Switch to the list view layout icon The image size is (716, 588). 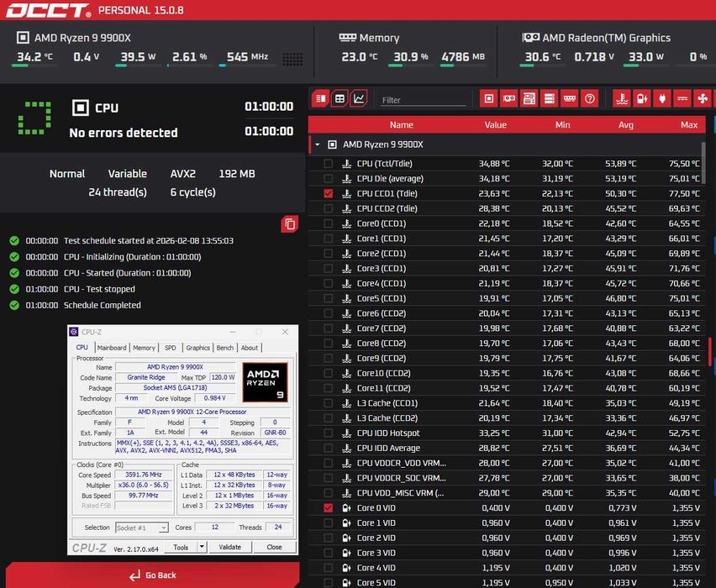tap(320, 98)
